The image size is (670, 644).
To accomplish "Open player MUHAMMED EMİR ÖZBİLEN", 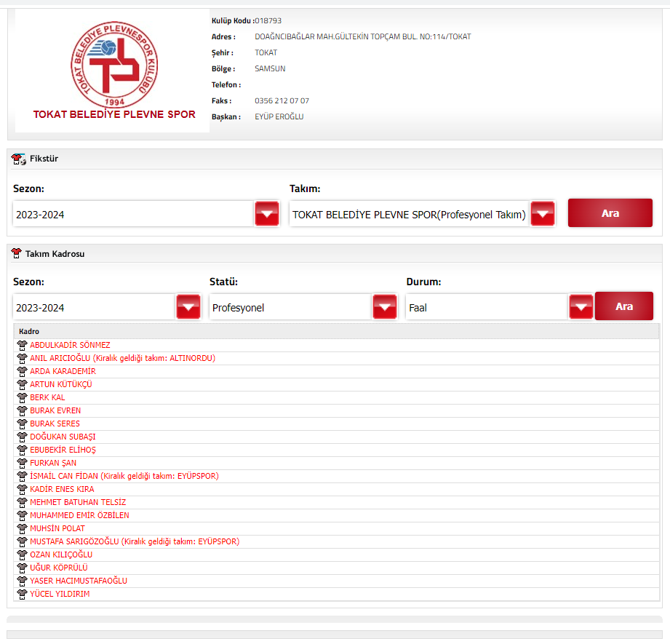I will 79,515.
